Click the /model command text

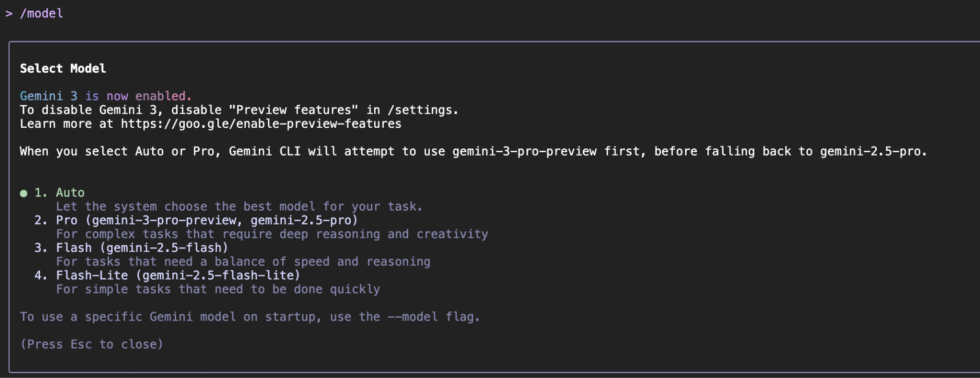tap(42, 13)
